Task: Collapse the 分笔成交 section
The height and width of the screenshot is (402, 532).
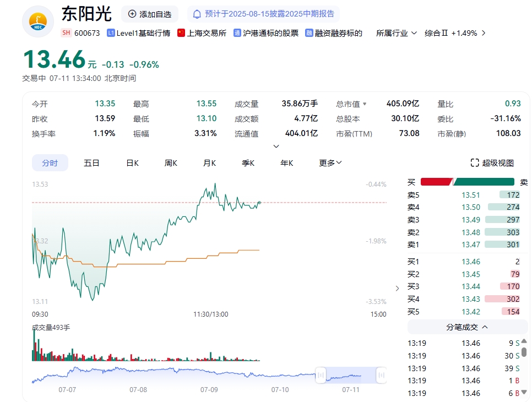Action: coord(485,327)
